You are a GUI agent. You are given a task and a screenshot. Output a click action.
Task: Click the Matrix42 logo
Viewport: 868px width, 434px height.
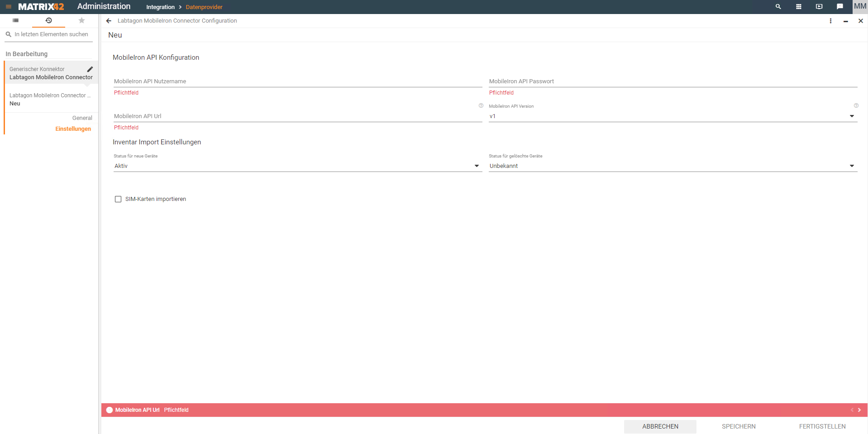click(41, 7)
